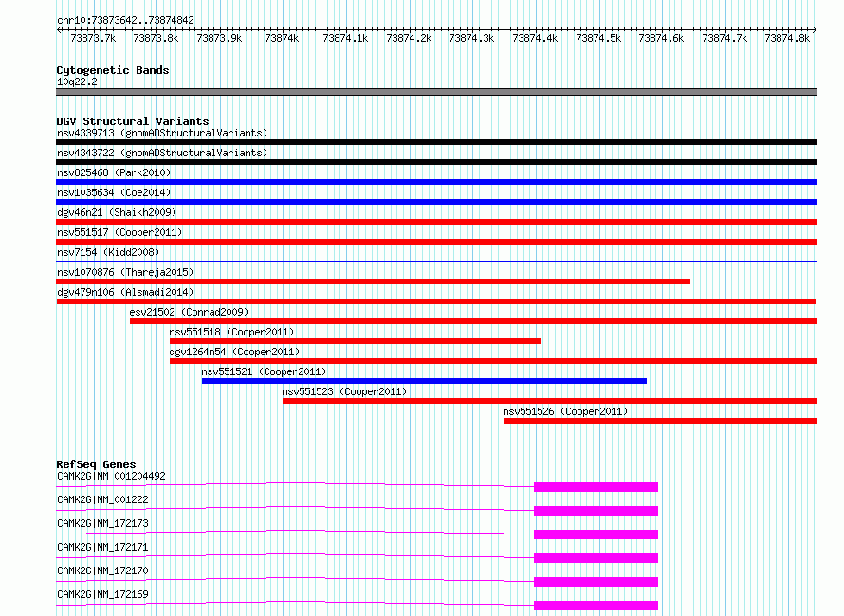The height and width of the screenshot is (616, 844).
Task: Click the thin blue line under nsv7154
Action: (436, 262)
